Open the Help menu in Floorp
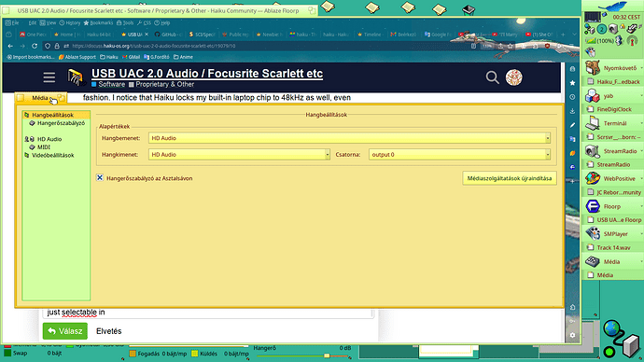Screen dimensions: 644x362 [x=162, y=23]
